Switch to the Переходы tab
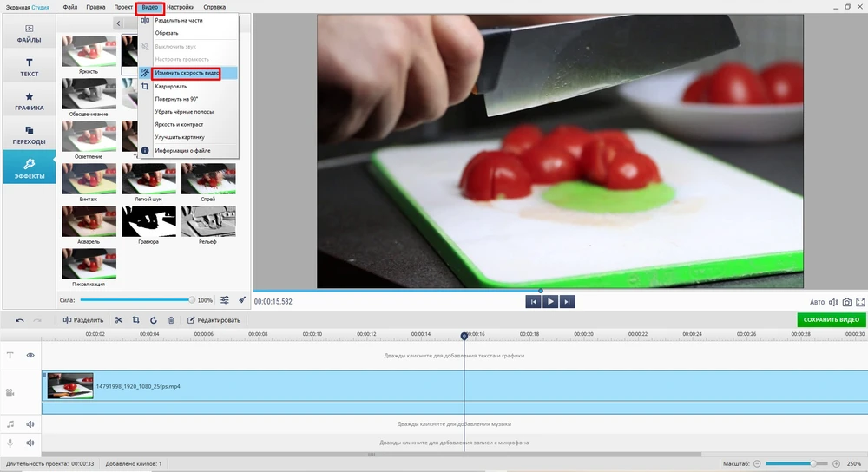 pos(29,135)
